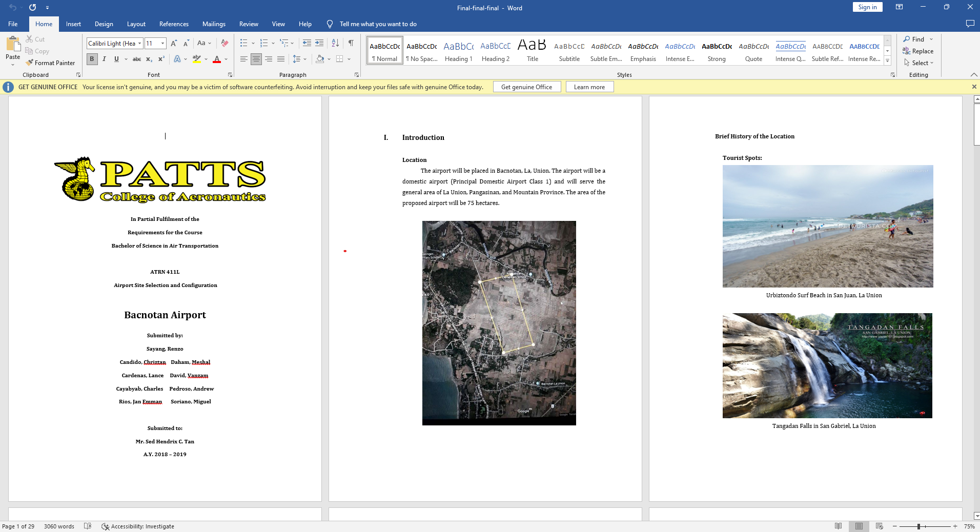Toggle Center alignment
Image resolution: width=980 pixels, height=532 pixels.
tap(256, 59)
